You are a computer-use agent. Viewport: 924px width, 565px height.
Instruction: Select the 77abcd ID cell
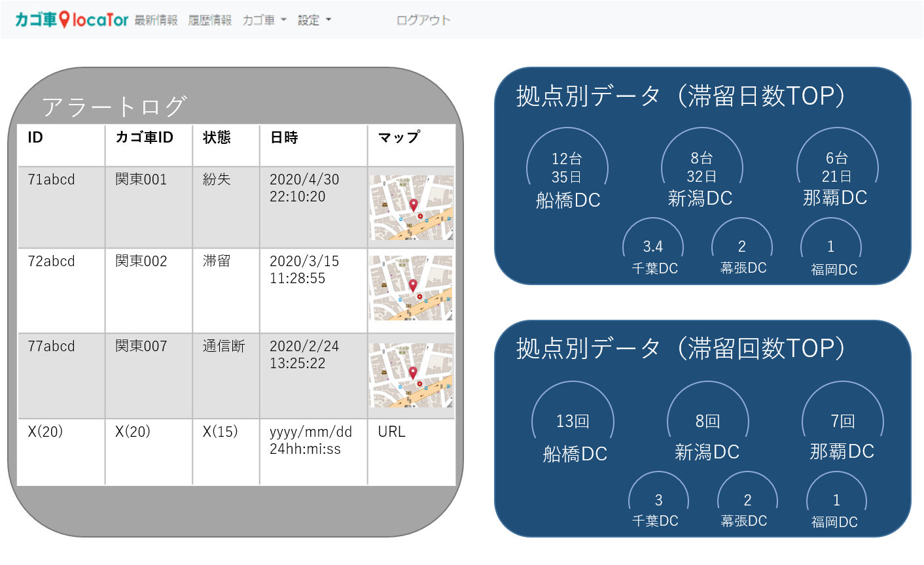pyautogui.click(x=62, y=376)
